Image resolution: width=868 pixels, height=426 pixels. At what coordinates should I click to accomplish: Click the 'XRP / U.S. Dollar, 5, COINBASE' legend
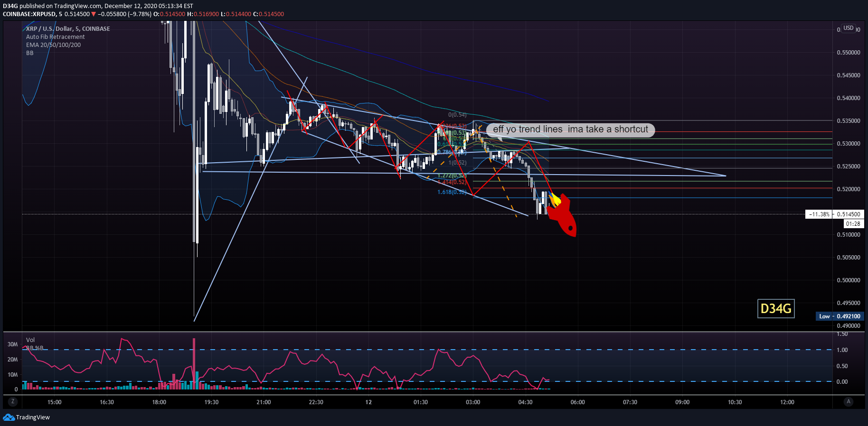click(68, 29)
